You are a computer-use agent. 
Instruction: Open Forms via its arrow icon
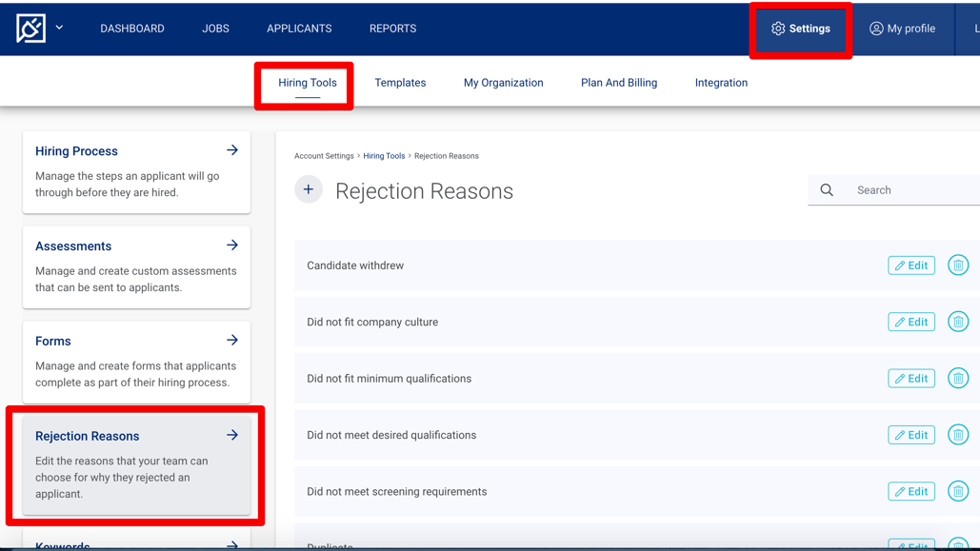point(231,340)
